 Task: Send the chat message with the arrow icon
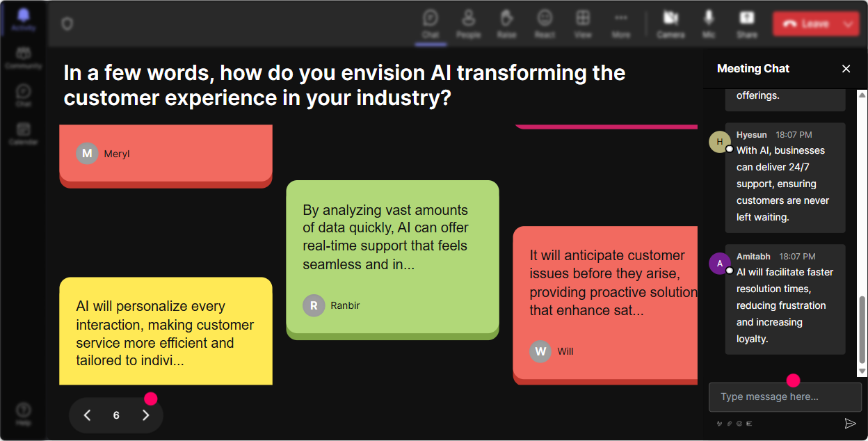(x=850, y=423)
